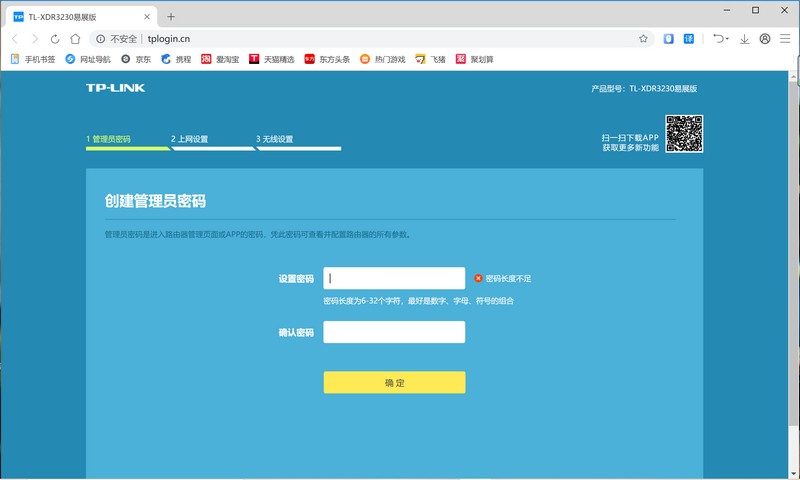Open 网址导航 bookmark
Viewport: 800px width, 480px height.
pyautogui.click(x=88, y=59)
